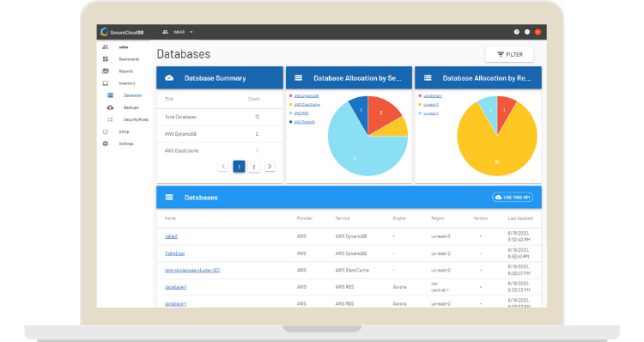Click list icon in Database Allocation by Re... header
The height and width of the screenshot is (342, 644).
click(x=428, y=77)
